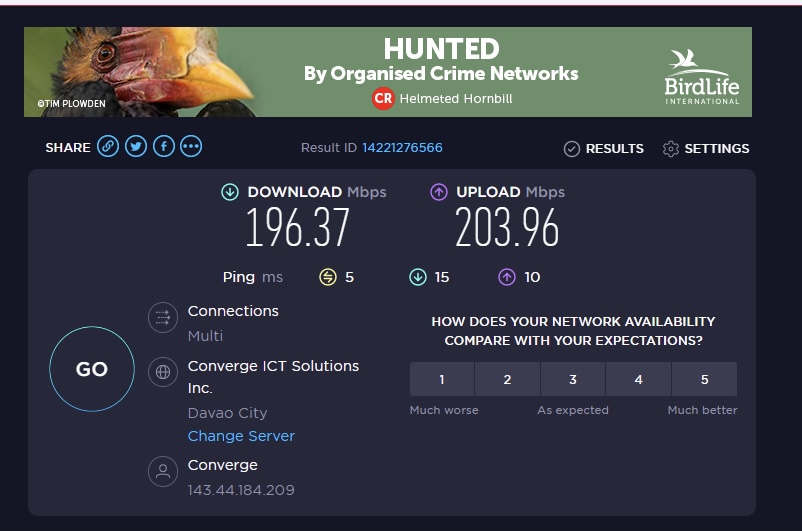Share result on Facebook

click(164, 147)
